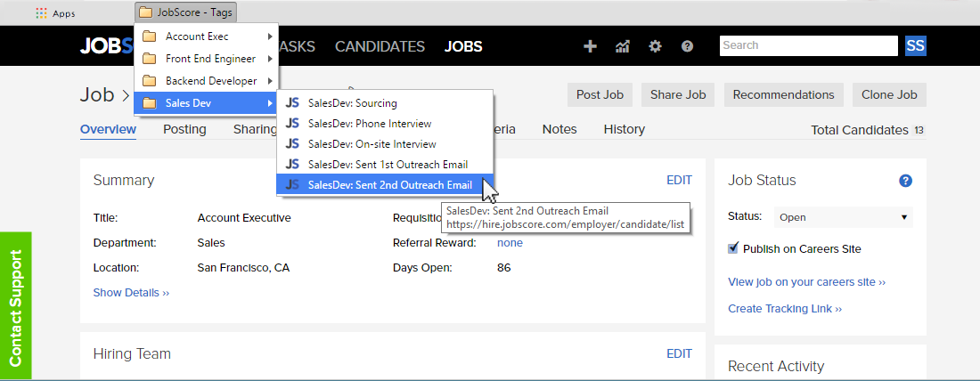
Task: Open the Status dropdown set to Open
Action: pyautogui.click(x=844, y=217)
